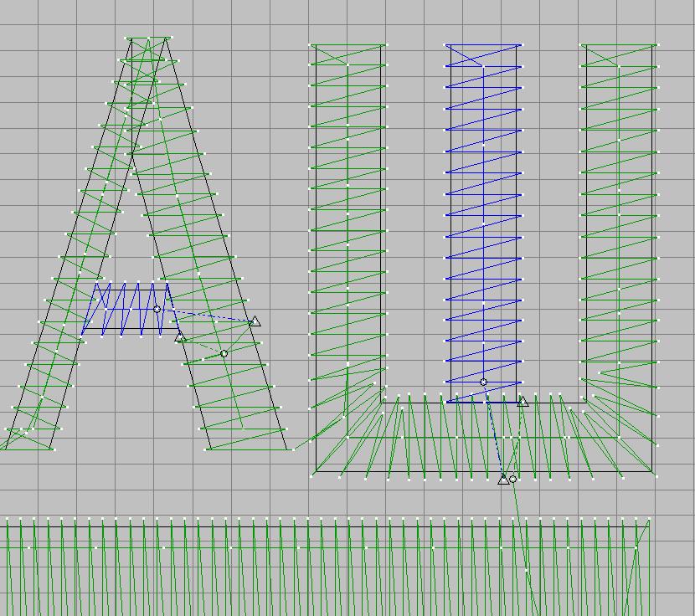
Task: Select the wide horizontal satin border at the bottom
Action: click(326, 567)
